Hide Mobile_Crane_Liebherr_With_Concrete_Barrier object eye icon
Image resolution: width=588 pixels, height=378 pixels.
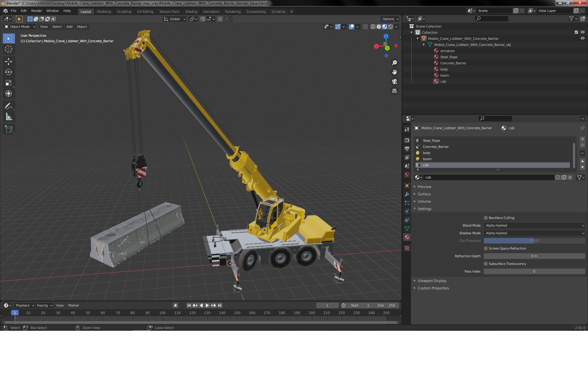pyautogui.click(x=582, y=38)
